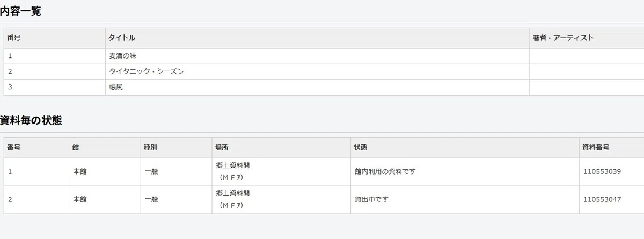This screenshot has width=644, height=239.
Task: Click the 内容一覧 section heading
Action: (x=20, y=11)
